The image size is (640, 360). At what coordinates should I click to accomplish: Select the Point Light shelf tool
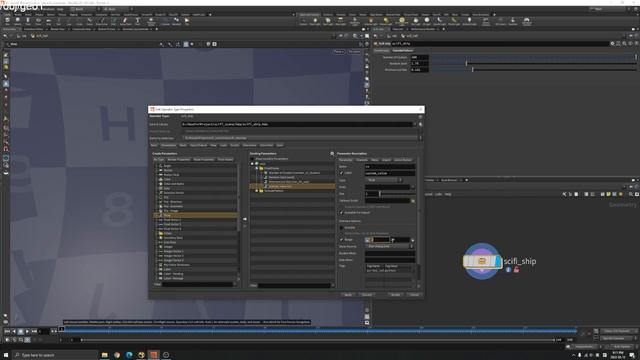(x=315, y=21)
